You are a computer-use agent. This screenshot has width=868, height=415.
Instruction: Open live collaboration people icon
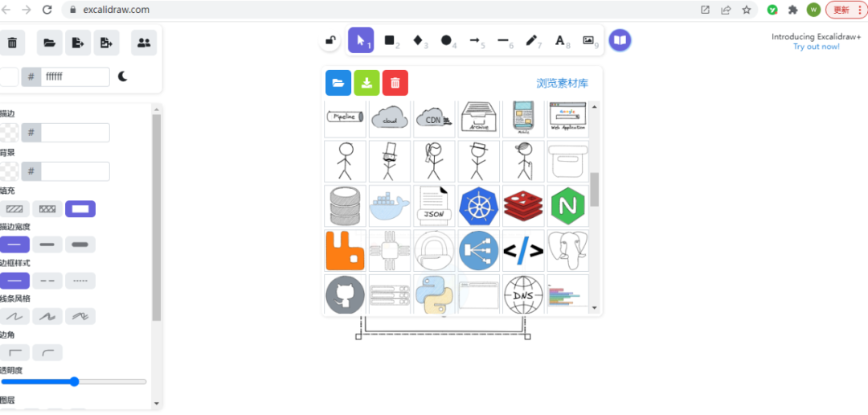coord(144,43)
